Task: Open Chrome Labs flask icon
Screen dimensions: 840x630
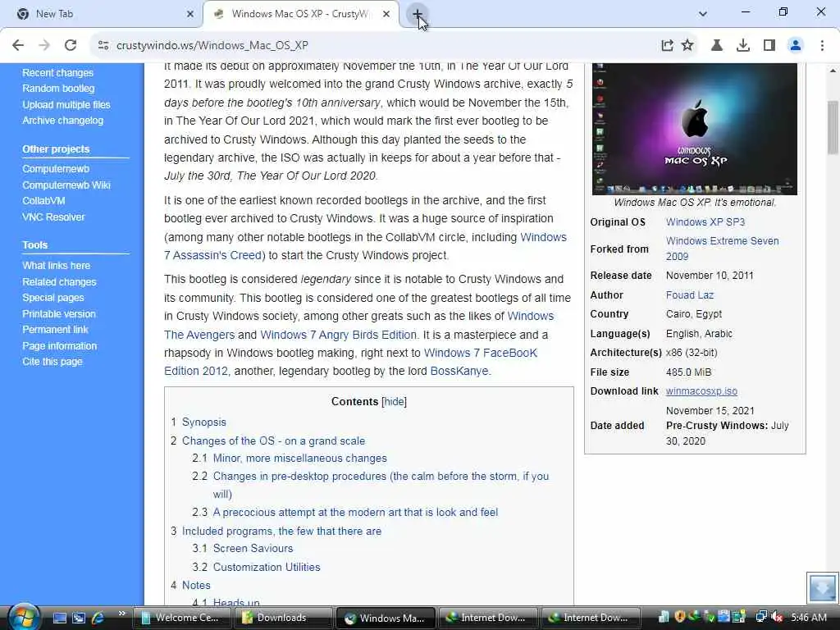Action: click(x=717, y=46)
